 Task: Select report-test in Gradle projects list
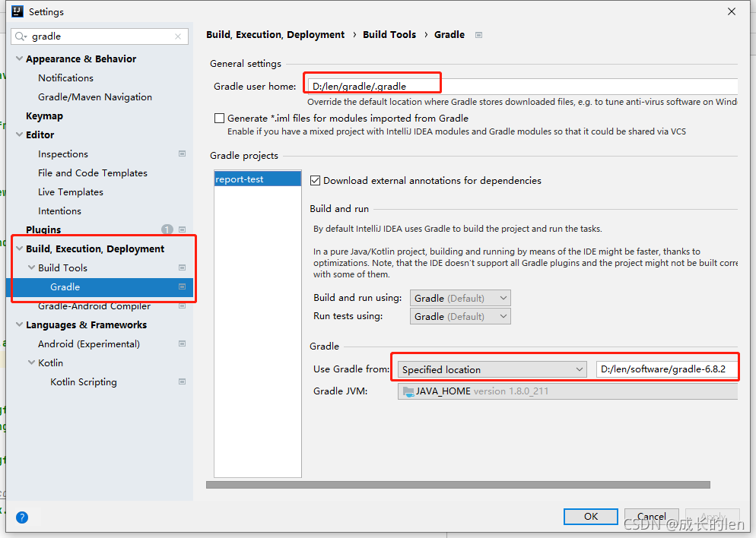(258, 179)
